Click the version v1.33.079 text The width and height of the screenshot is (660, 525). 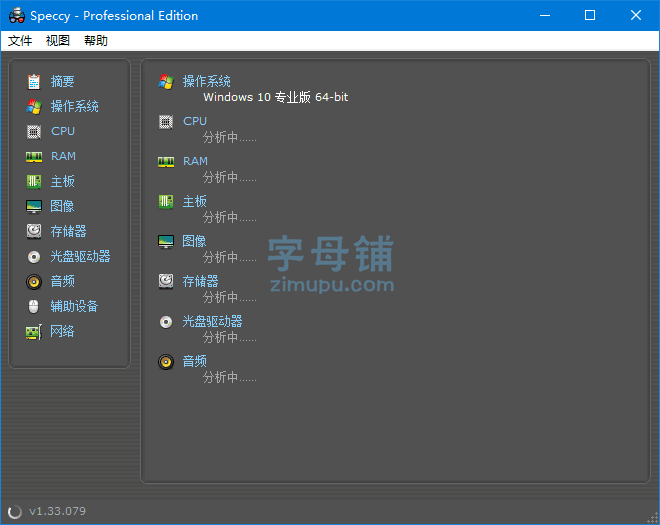tap(57, 511)
